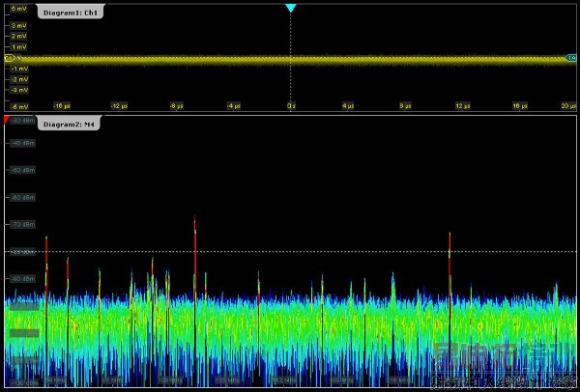
Task: Click the Ch1 ground level marker
Action: tap(10, 58)
